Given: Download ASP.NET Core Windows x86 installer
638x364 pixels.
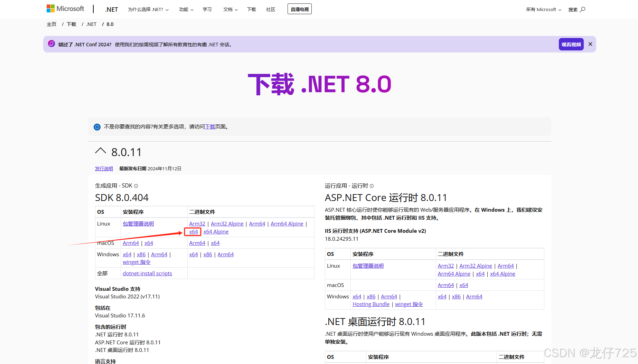Looking at the screenshot, I should 371,297.
